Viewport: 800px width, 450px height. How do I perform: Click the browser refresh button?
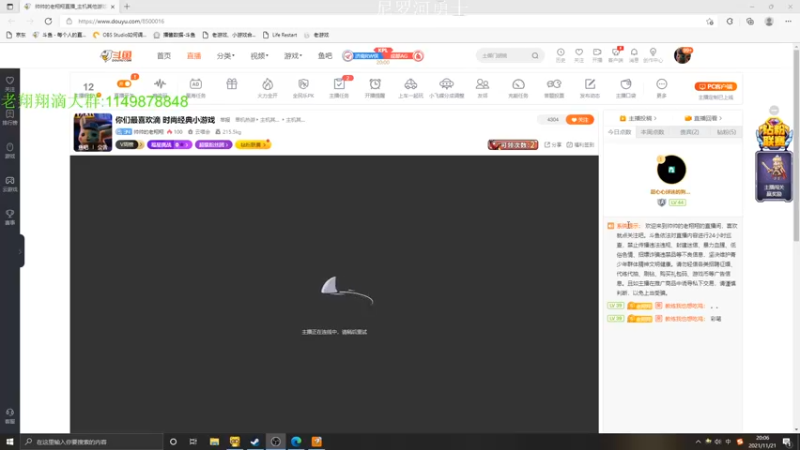click(x=48, y=21)
